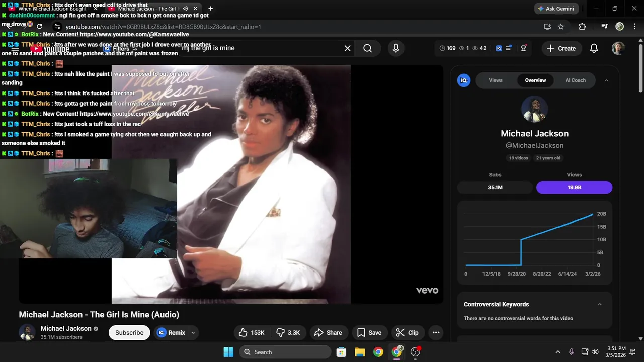
Task: Select the AI Coach tab in vidIQ panel
Action: [x=575, y=80]
